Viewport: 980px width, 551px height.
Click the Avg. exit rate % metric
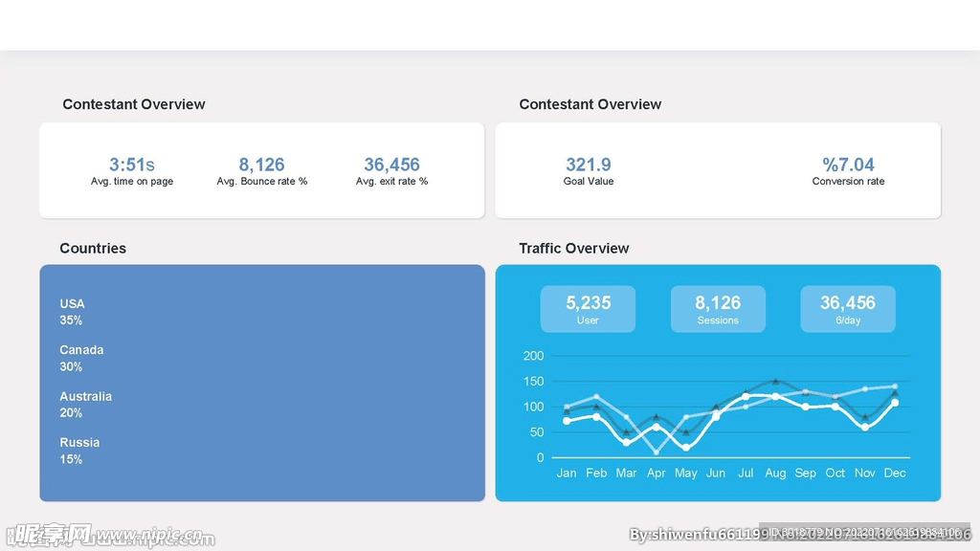(391, 170)
